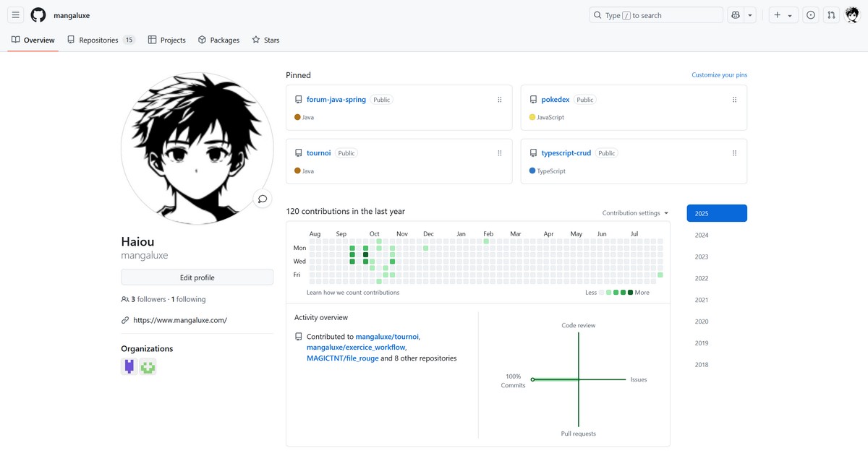Open the issues dashboard icon in header
This screenshot has width=868, height=461.
click(x=810, y=14)
